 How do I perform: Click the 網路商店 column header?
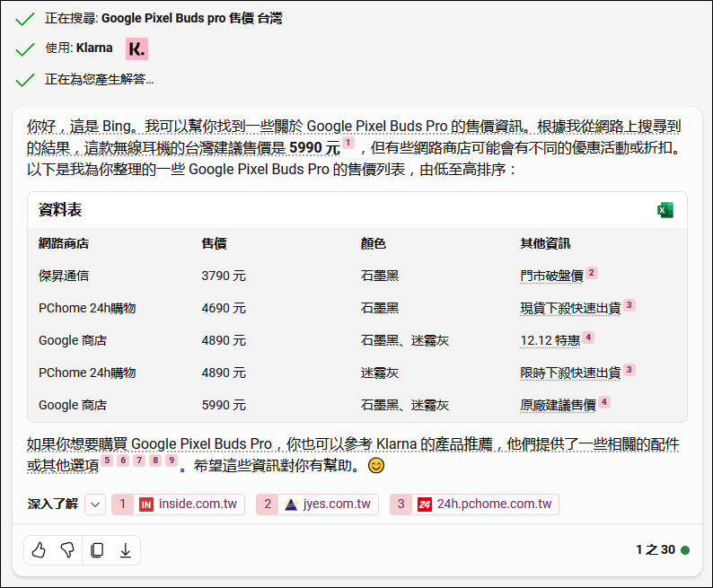[64, 243]
